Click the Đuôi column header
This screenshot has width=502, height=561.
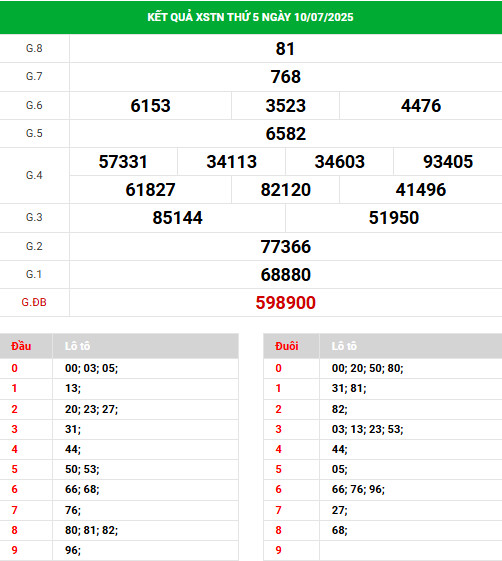287,346
